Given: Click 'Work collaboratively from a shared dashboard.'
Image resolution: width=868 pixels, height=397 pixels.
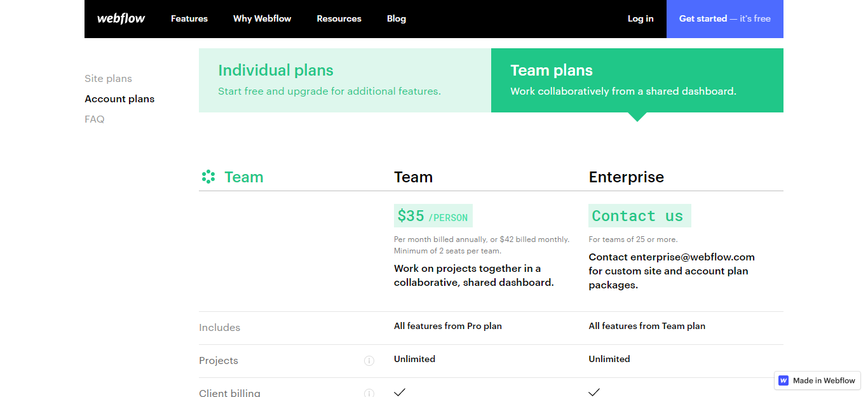Looking at the screenshot, I should (623, 91).
